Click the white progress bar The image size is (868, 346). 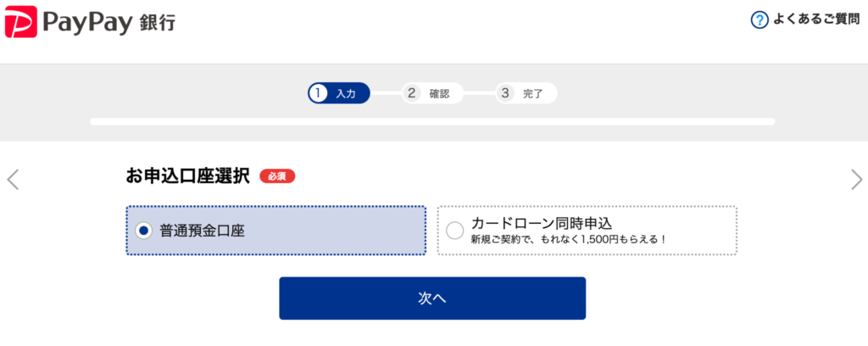[x=432, y=121]
